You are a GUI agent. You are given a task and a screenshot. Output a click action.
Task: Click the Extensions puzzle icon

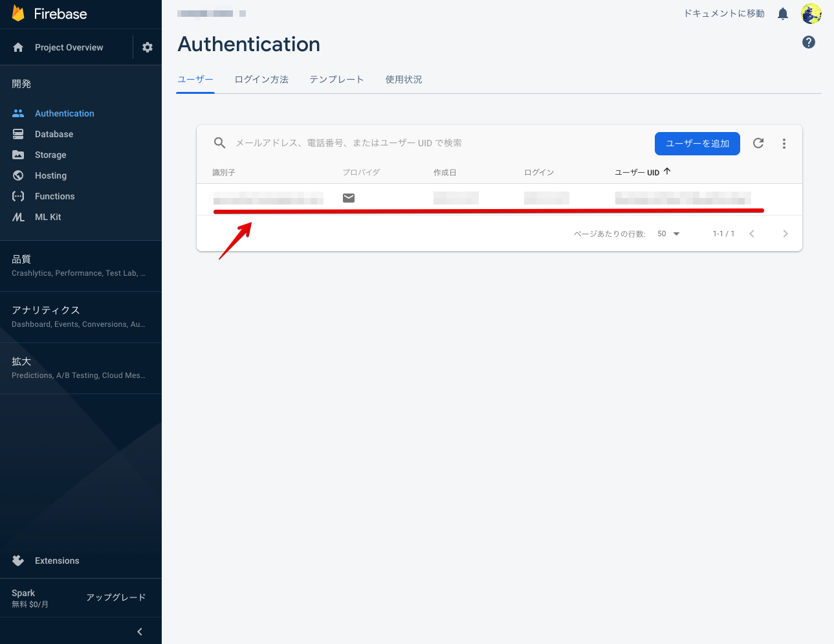click(18, 561)
